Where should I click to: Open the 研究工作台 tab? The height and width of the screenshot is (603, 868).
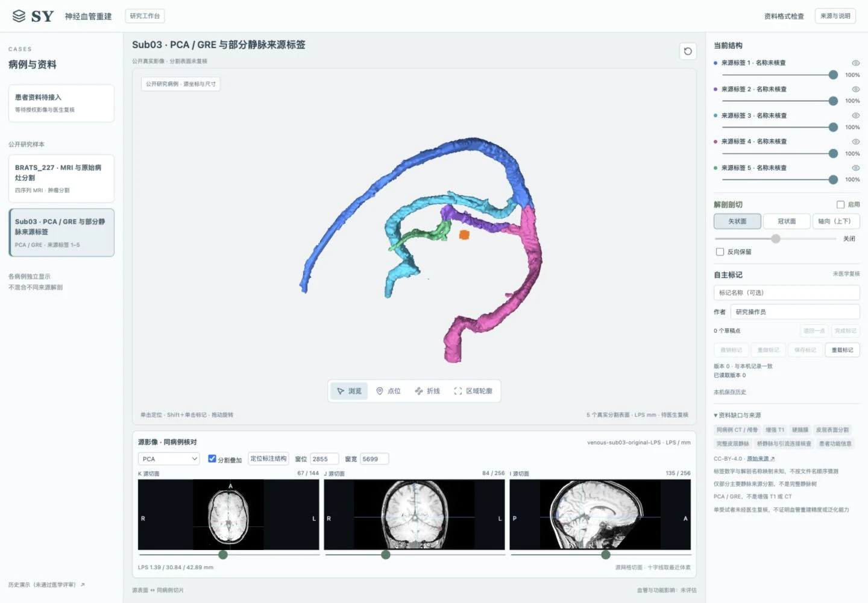(x=145, y=16)
